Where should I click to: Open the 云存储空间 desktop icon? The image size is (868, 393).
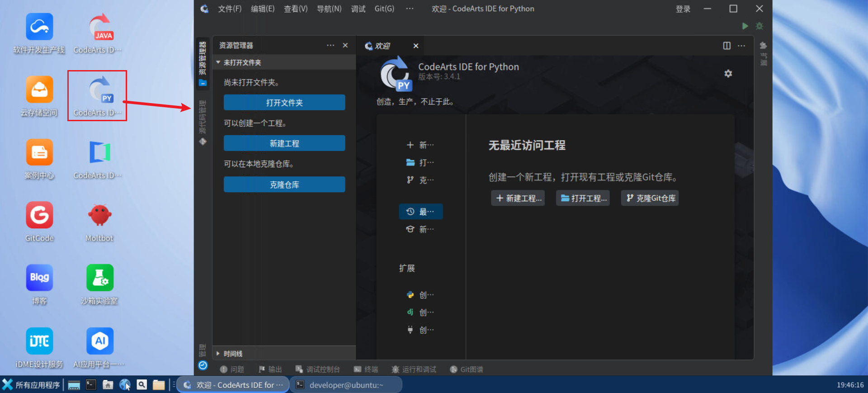pos(39,96)
